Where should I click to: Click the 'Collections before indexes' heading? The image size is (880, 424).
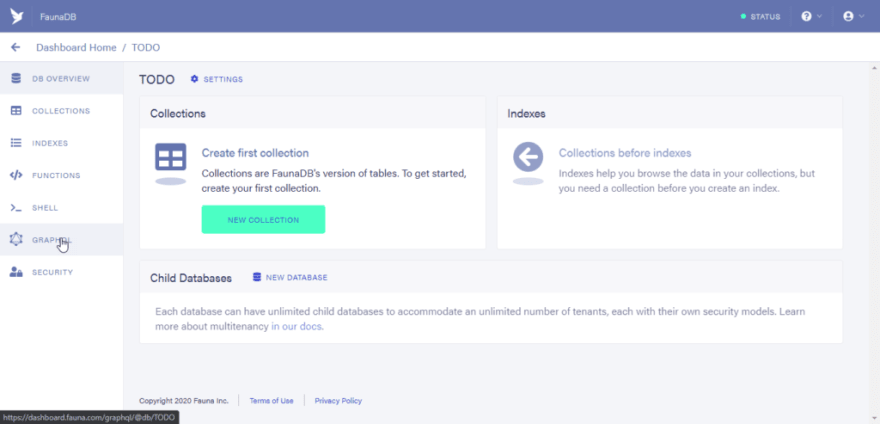pos(625,153)
